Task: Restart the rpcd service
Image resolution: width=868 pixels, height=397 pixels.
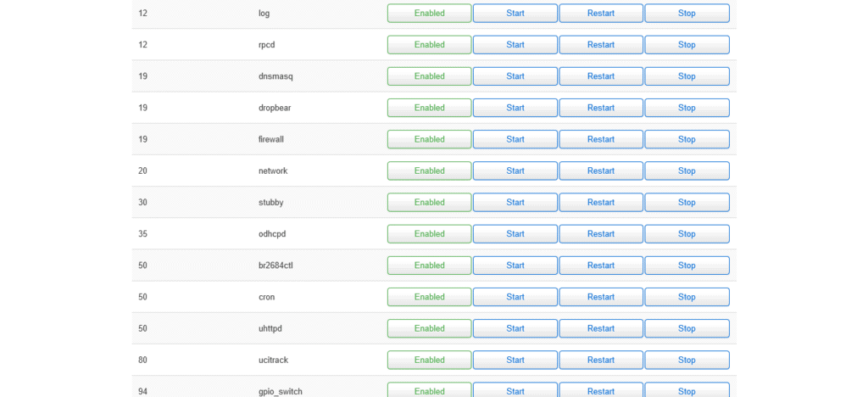Action: (601, 45)
